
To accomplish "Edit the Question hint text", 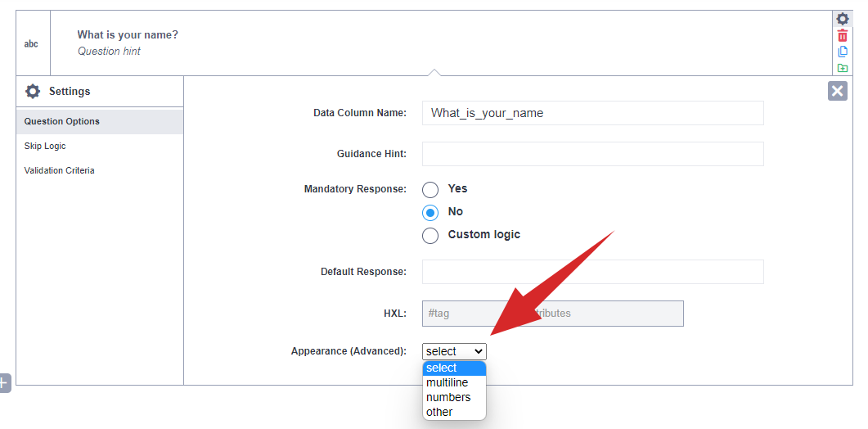I will click(x=109, y=52).
